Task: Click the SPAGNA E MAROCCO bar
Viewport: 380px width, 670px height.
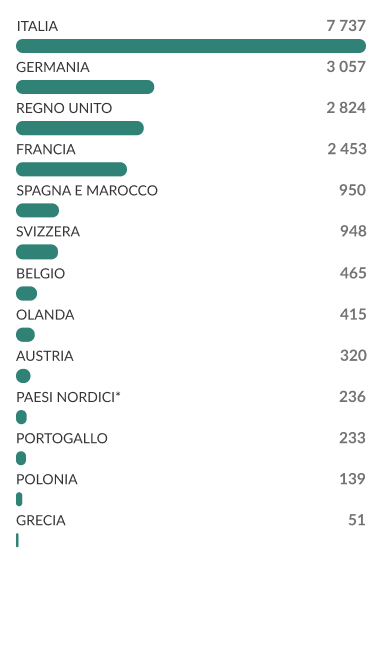Action: coord(38,210)
